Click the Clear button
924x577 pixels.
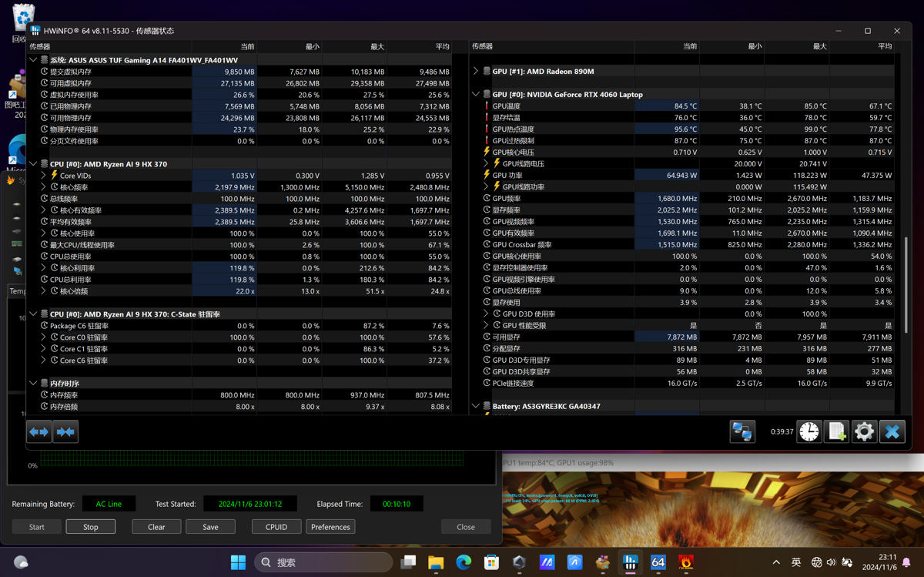[156, 527]
